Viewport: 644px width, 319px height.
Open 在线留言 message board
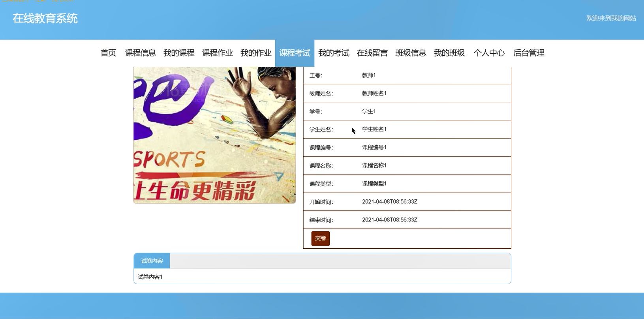[372, 53]
